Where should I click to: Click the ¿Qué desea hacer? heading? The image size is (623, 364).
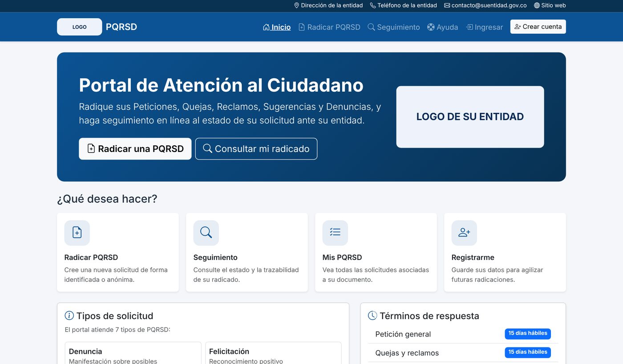[x=107, y=199]
